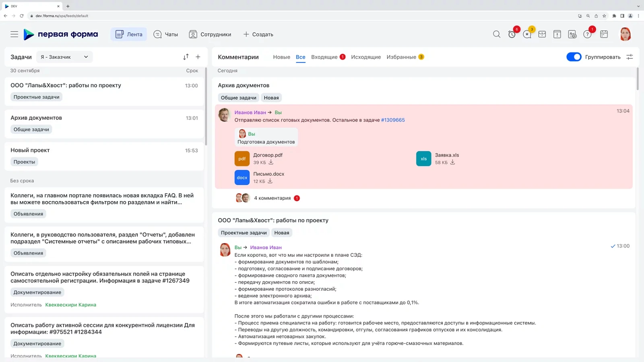This screenshot has width=644, height=362.
Task: Open the signature document icon in header
Action: 572,34
